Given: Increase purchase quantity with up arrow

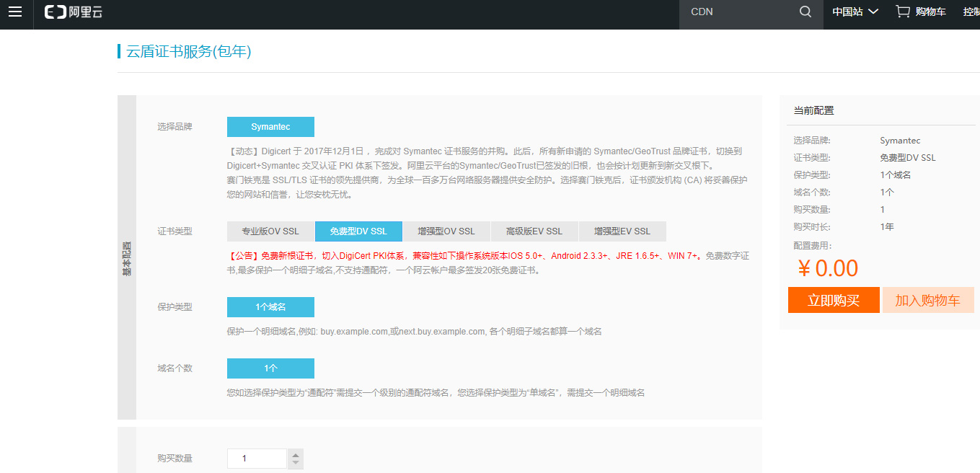Looking at the screenshot, I should point(296,454).
